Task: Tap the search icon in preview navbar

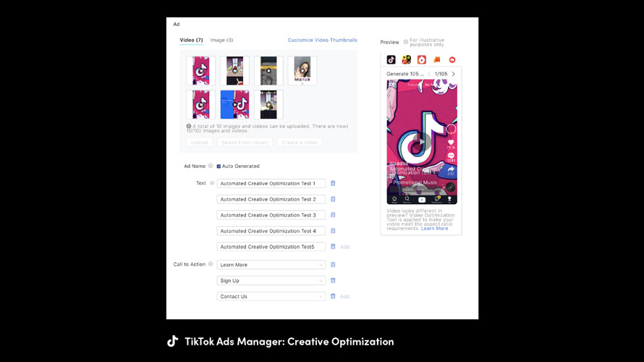Action: [x=407, y=199]
